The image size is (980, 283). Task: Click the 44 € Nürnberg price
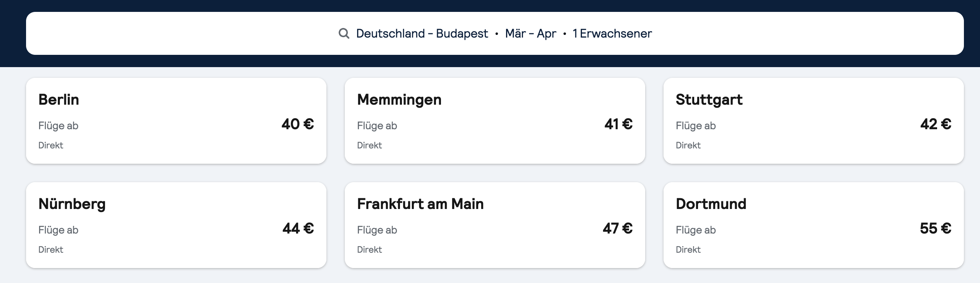pyautogui.click(x=298, y=228)
